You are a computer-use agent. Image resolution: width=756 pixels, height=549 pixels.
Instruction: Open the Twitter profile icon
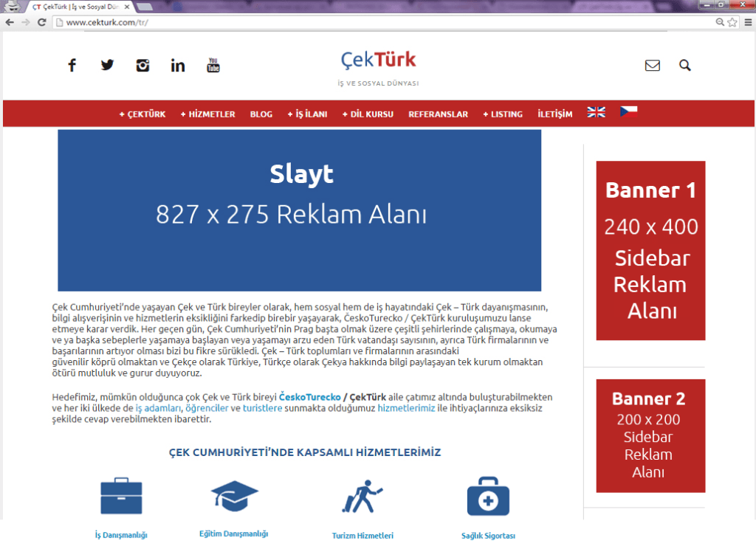(x=107, y=65)
